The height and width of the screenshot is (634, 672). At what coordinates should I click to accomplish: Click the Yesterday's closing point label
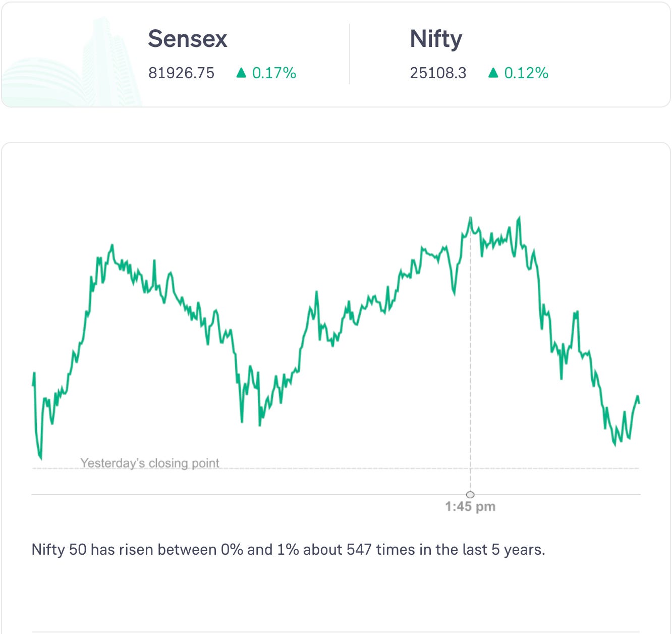tap(150, 463)
